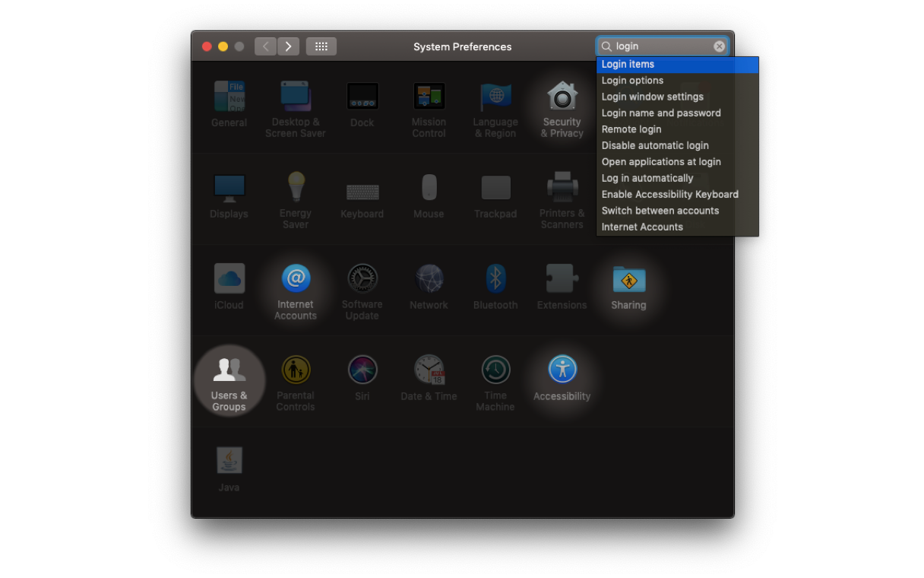Select 'Login options' search suggestion

tap(678, 81)
